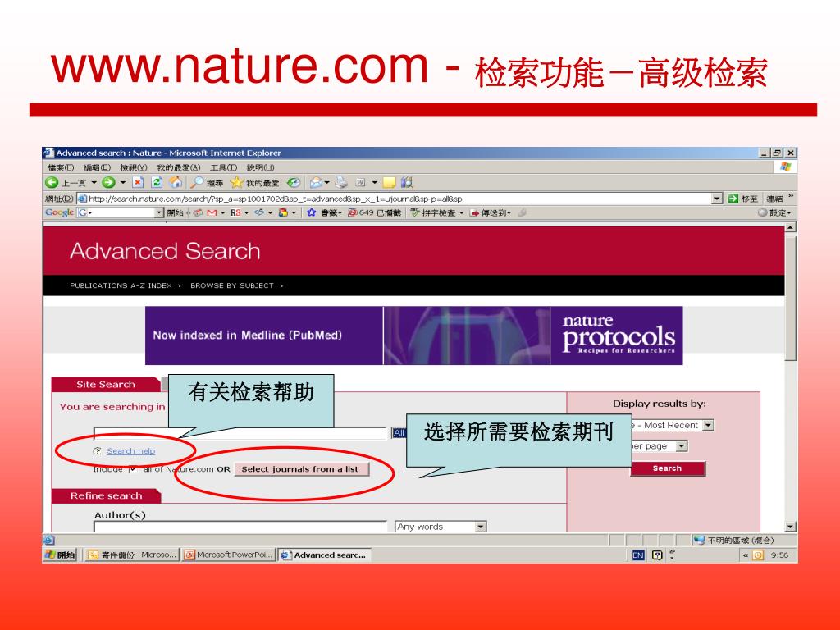The width and height of the screenshot is (840, 630).
Task: Click the red Search button
Action: pos(667,468)
